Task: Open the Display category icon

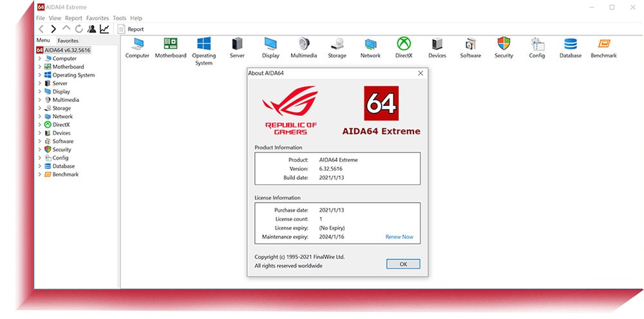Action: pos(270,44)
